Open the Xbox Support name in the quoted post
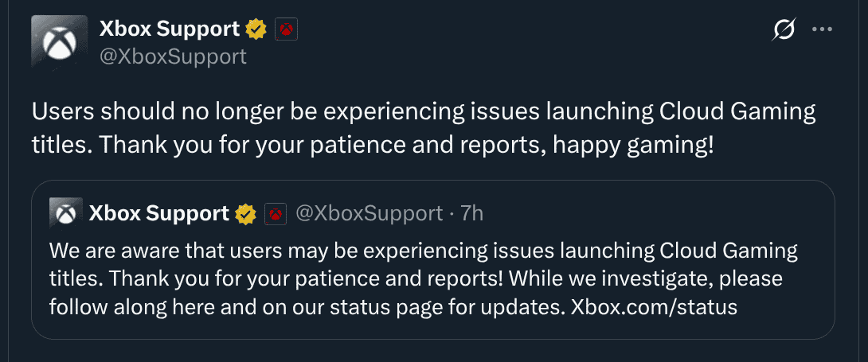868x362 pixels. (158, 213)
